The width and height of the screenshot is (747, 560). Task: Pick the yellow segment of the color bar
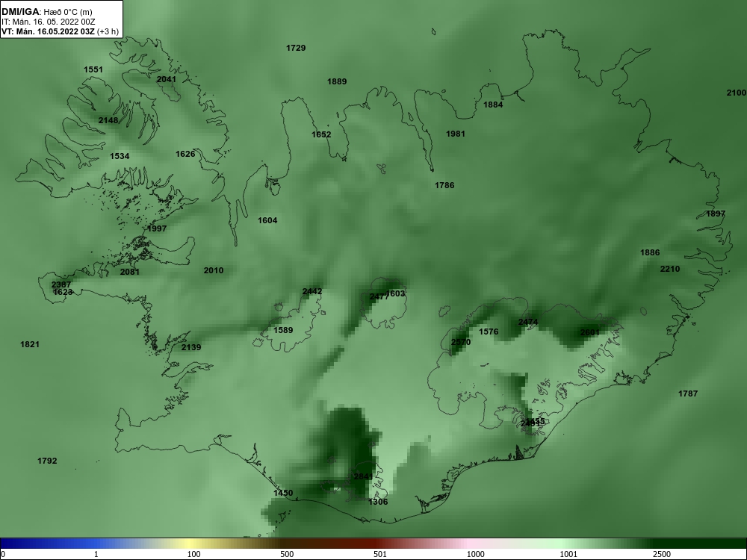(x=190, y=544)
